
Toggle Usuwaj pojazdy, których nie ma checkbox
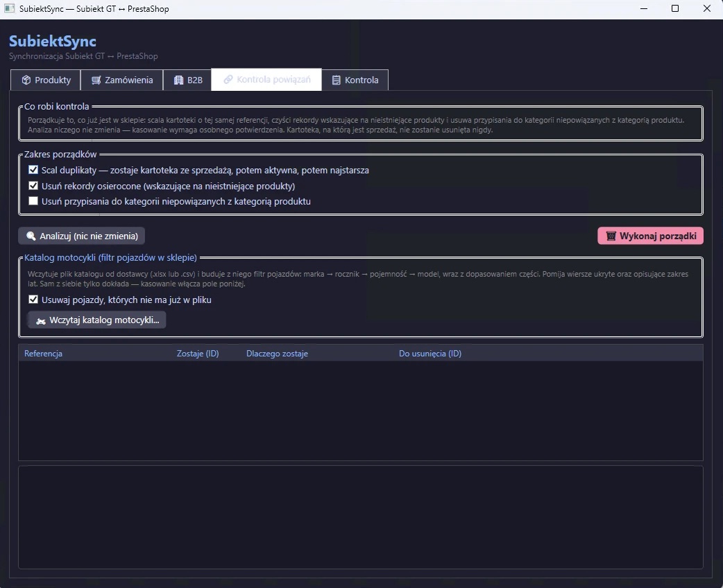[33, 300]
